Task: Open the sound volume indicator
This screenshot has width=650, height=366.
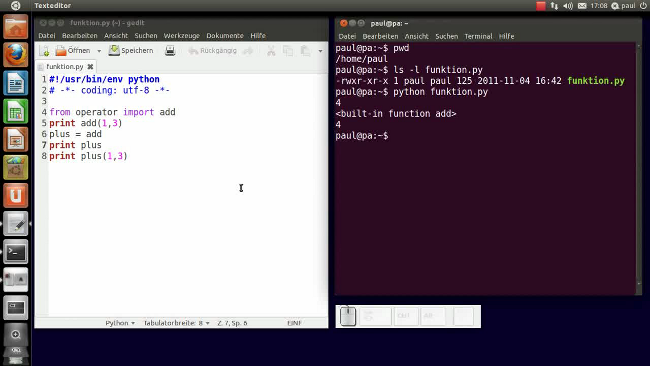Action: click(568, 6)
